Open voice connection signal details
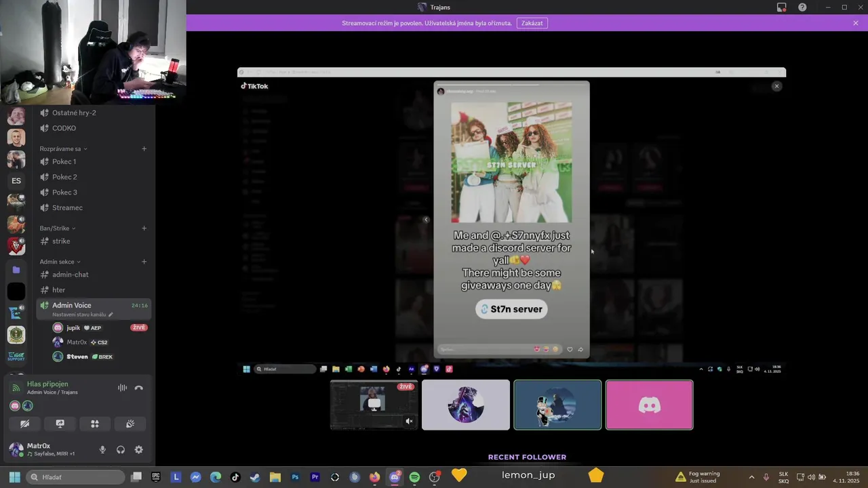This screenshot has height=488, width=868. pos(16,388)
